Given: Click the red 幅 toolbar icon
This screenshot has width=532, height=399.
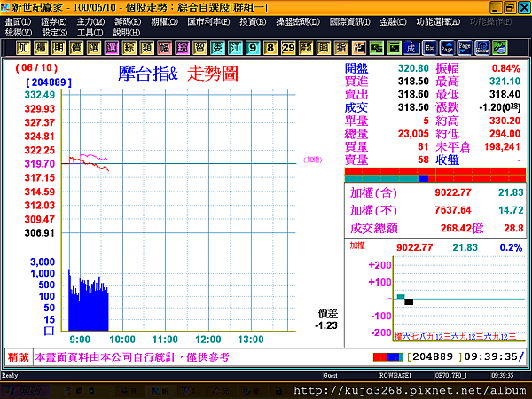Looking at the screenshot, I should point(165,48).
